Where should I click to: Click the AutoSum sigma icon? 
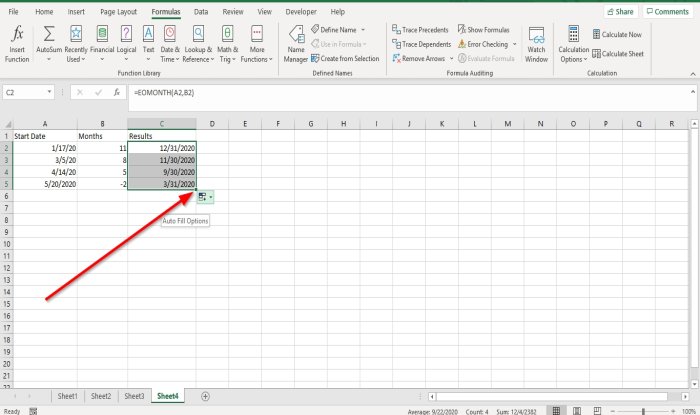49,34
